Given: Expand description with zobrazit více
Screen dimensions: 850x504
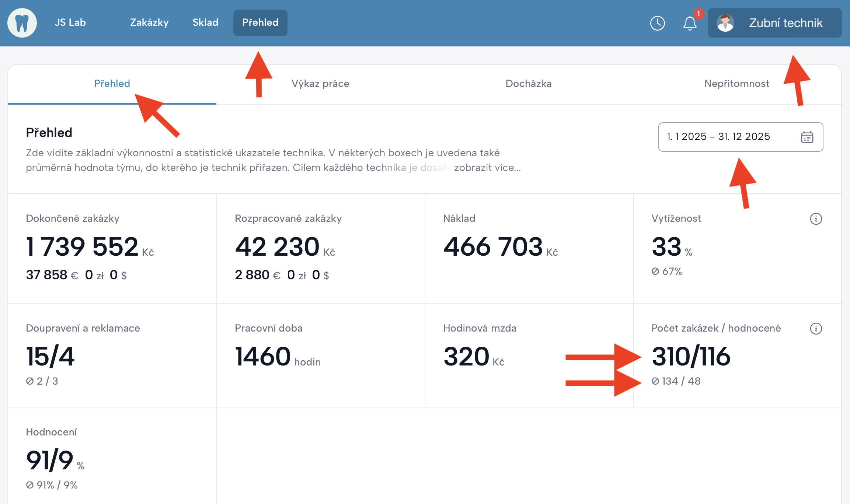Looking at the screenshot, I should click(x=487, y=168).
